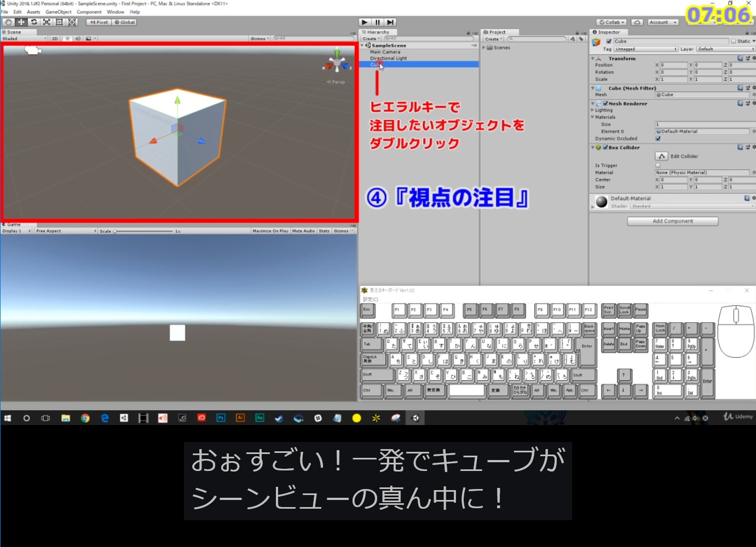Open the Scene effects image dropdown
Image resolution: width=756 pixels, height=547 pixels.
tap(90, 39)
